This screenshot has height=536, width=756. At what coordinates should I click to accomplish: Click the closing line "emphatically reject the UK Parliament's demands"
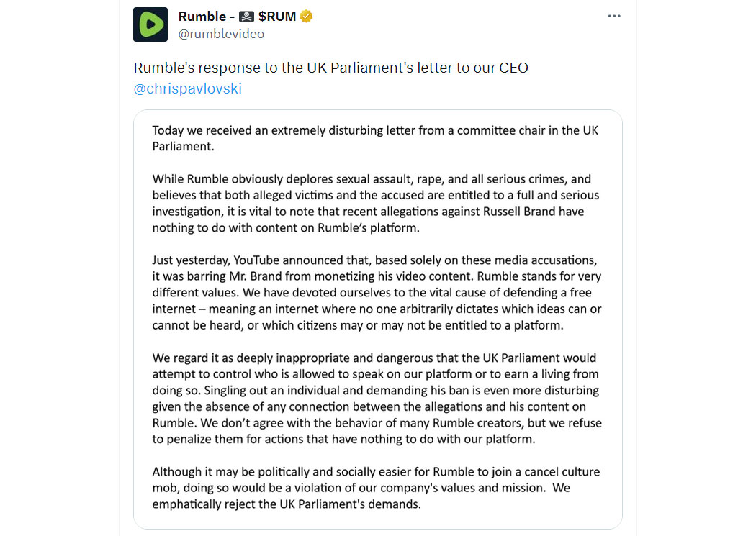[287, 504]
